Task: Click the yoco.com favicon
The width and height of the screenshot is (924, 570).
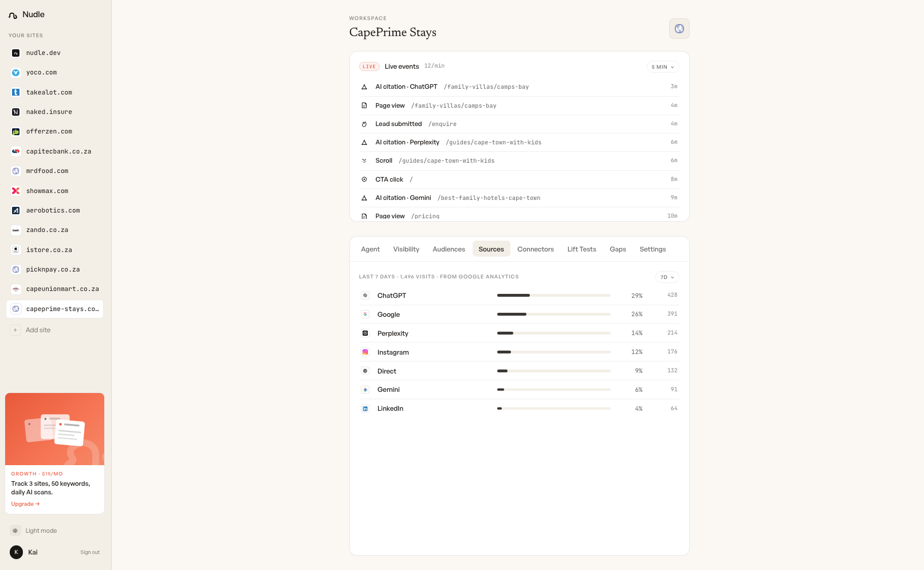Action: (x=16, y=73)
